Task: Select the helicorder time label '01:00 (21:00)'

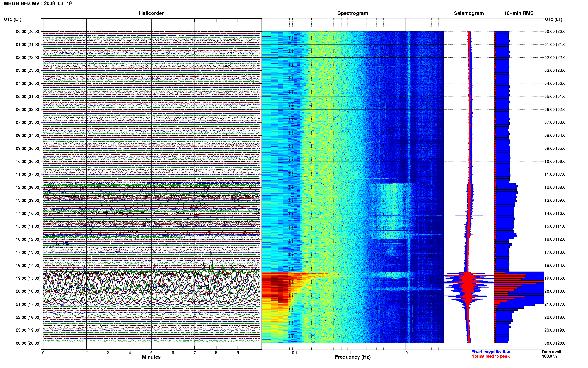Action: pos(28,44)
